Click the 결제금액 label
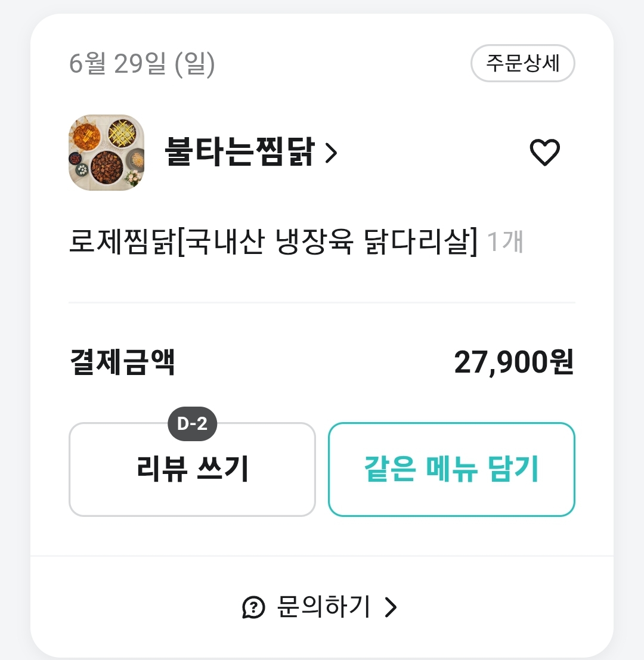The width and height of the screenshot is (644, 660). coord(122,362)
